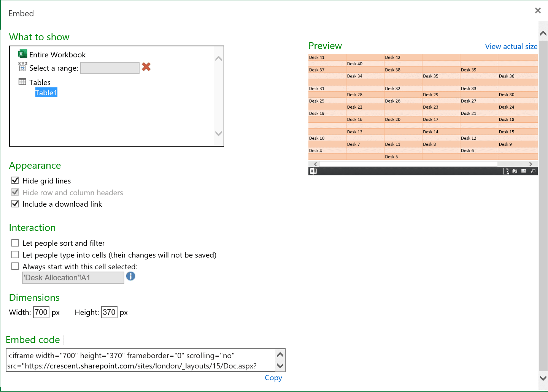Click the data view icon in preview toolbar
Viewport: 548px width, 392px height.
[x=523, y=171]
